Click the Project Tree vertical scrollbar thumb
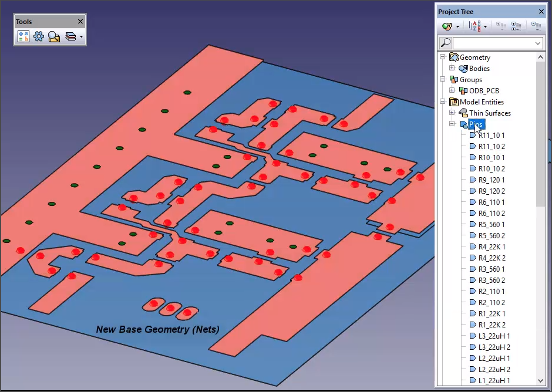The image size is (552, 392). click(x=540, y=129)
